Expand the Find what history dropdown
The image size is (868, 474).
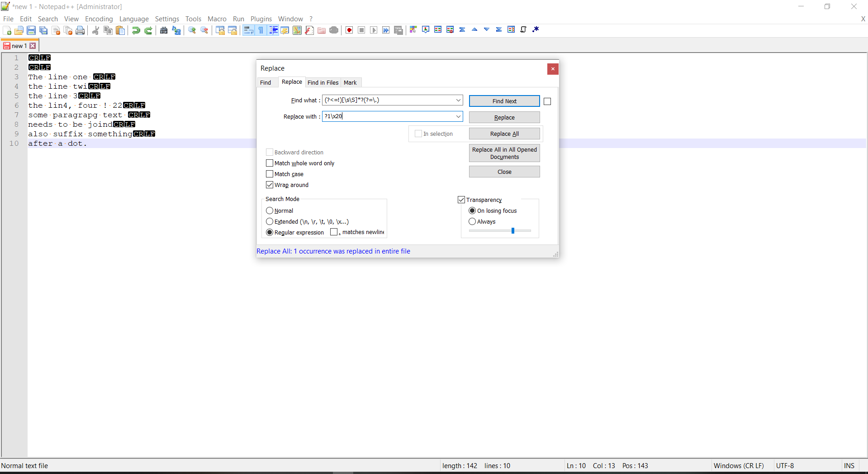coord(458,100)
